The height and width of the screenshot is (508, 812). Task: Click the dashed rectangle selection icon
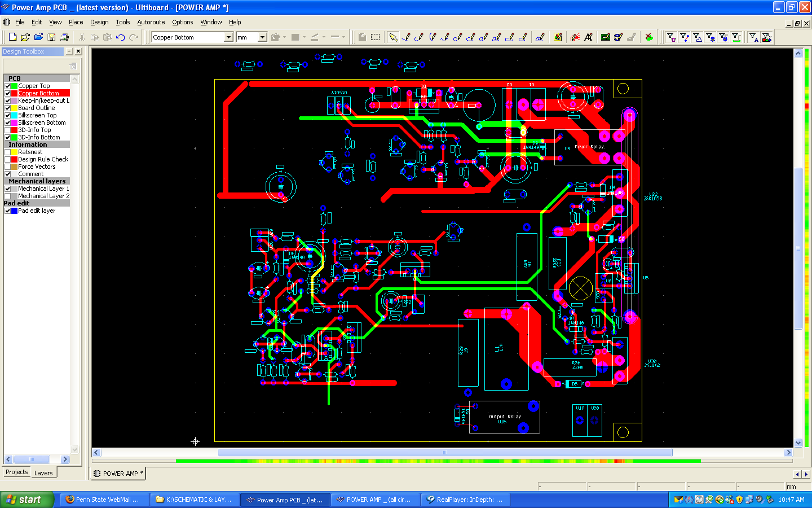[376, 37]
